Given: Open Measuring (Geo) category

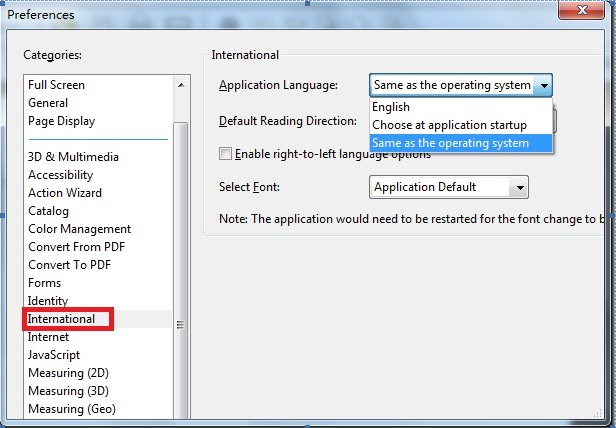Looking at the screenshot, I should pos(72,409).
